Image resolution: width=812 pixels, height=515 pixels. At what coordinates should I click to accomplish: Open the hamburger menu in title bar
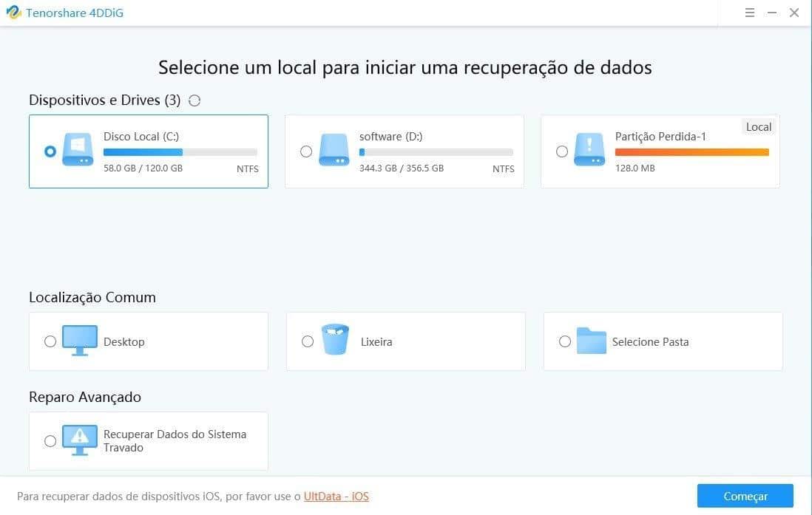point(749,13)
